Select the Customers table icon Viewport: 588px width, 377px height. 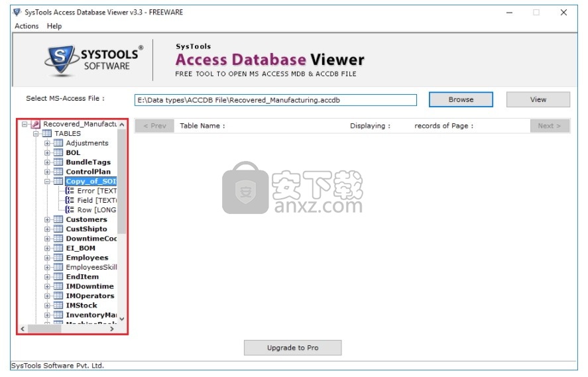58,219
